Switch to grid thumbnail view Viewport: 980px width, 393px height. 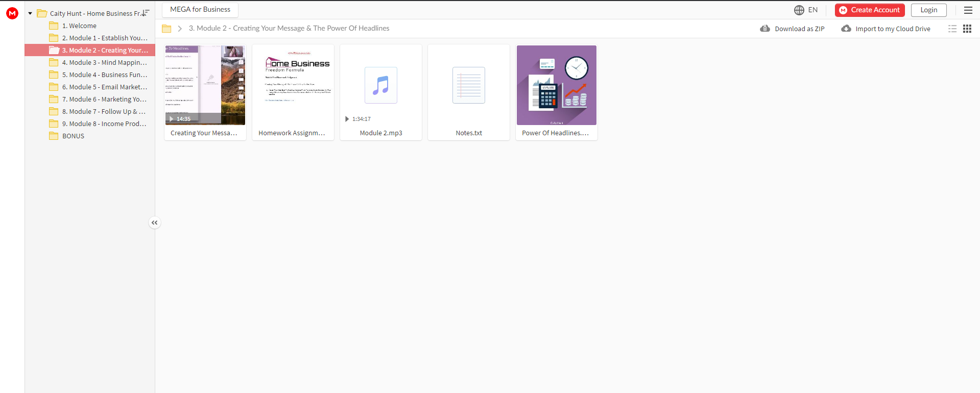967,29
